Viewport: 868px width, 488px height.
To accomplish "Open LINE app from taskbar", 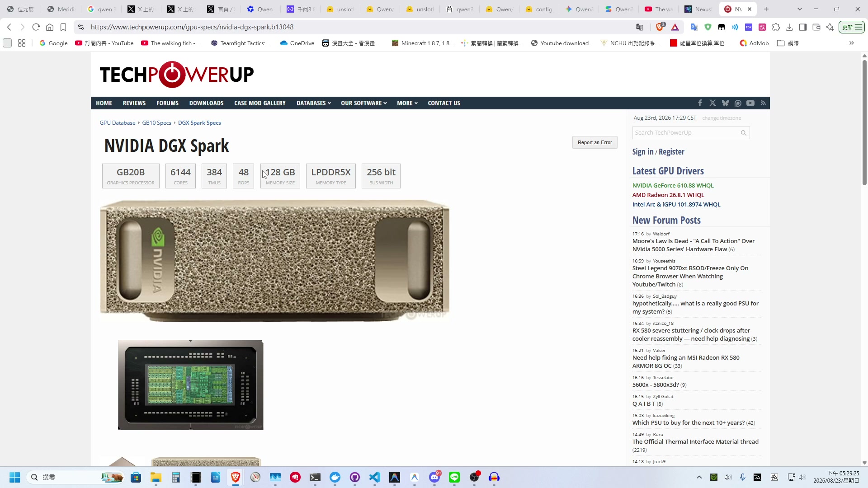I will click(x=454, y=477).
